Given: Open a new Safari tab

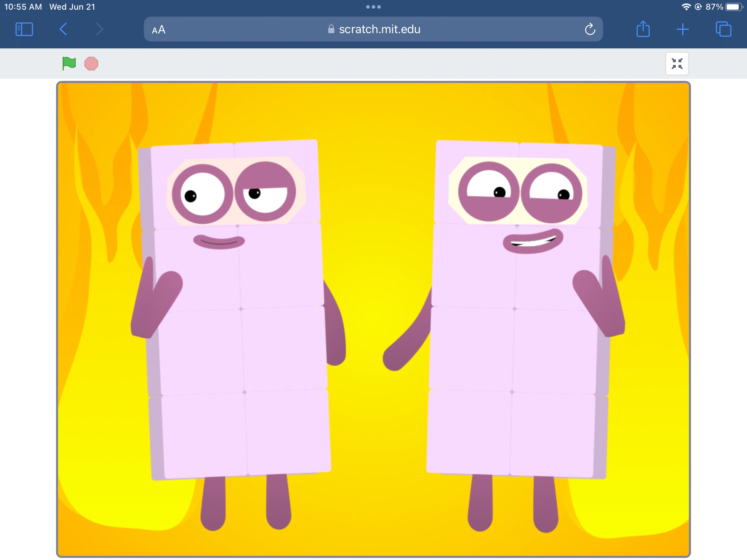Looking at the screenshot, I should point(683,29).
